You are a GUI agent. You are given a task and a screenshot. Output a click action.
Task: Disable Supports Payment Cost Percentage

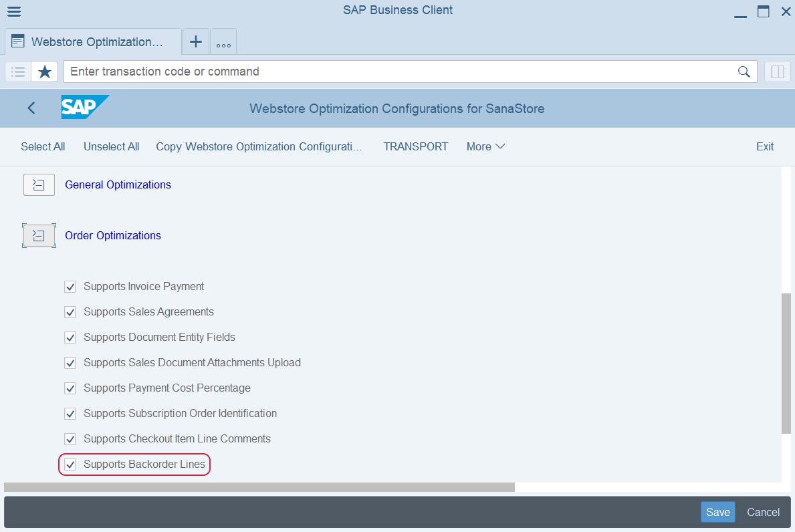tap(70, 388)
